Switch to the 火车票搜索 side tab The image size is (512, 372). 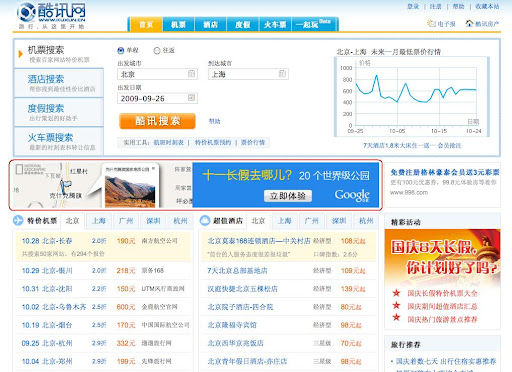(x=59, y=141)
